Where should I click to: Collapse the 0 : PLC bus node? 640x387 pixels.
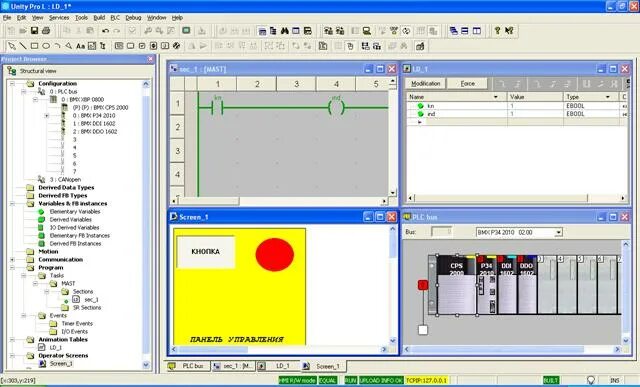tap(24, 91)
